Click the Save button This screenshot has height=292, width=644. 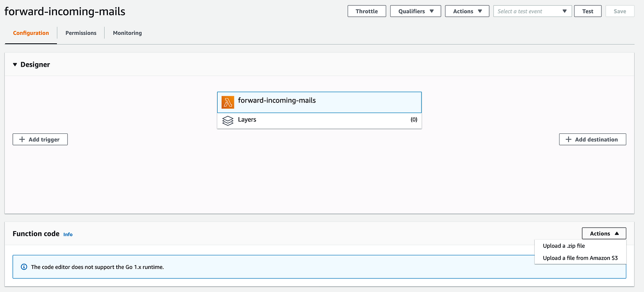(620, 11)
